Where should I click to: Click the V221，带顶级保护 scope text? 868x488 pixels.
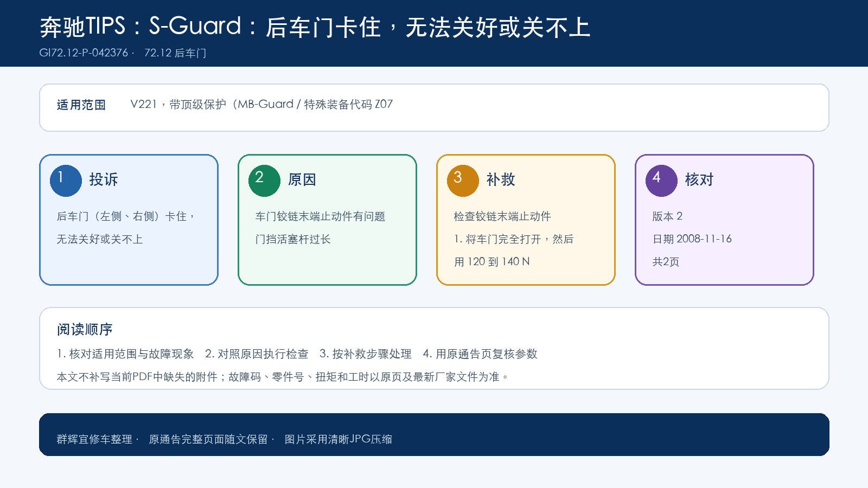(261, 104)
